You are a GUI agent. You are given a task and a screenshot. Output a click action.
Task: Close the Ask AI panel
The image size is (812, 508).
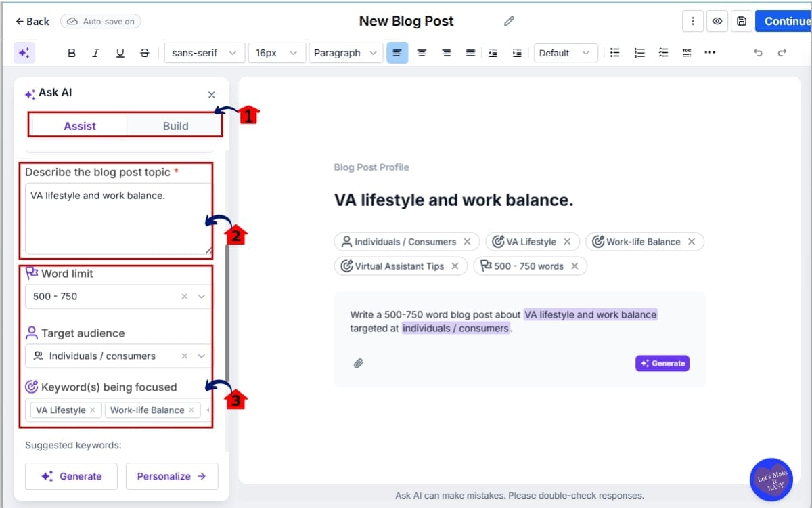[212, 95]
